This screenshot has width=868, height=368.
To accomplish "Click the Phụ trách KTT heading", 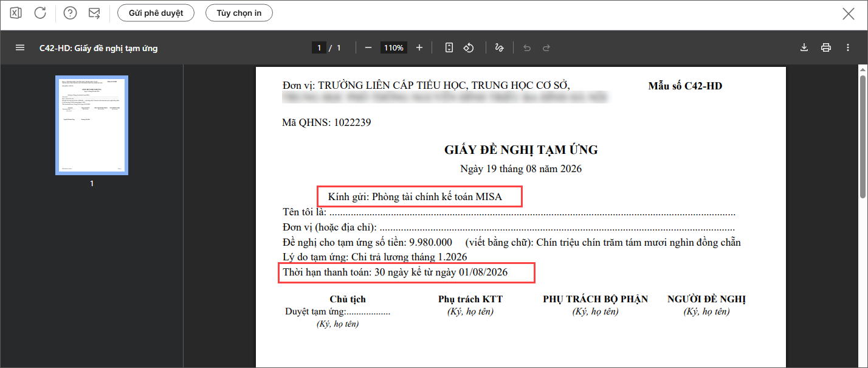I will 470,299.
